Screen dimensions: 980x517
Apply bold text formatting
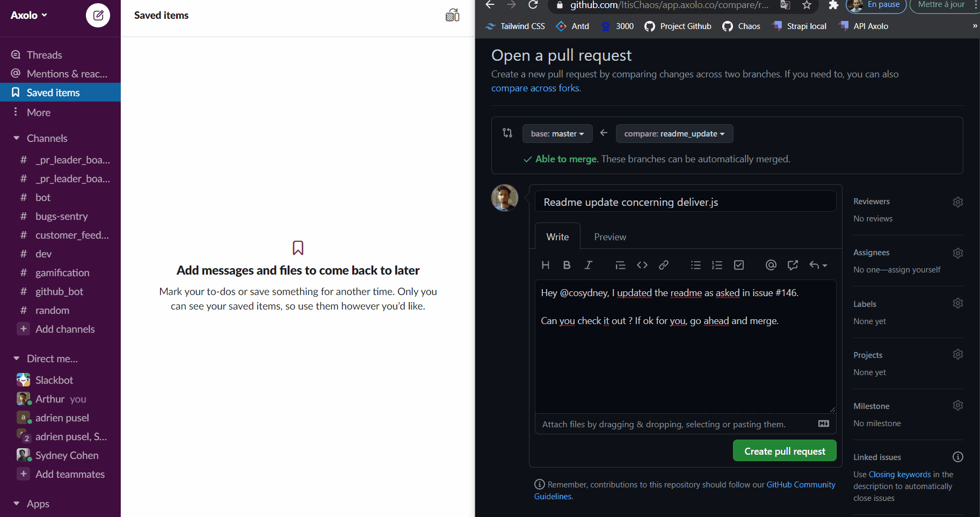point(567,265)
